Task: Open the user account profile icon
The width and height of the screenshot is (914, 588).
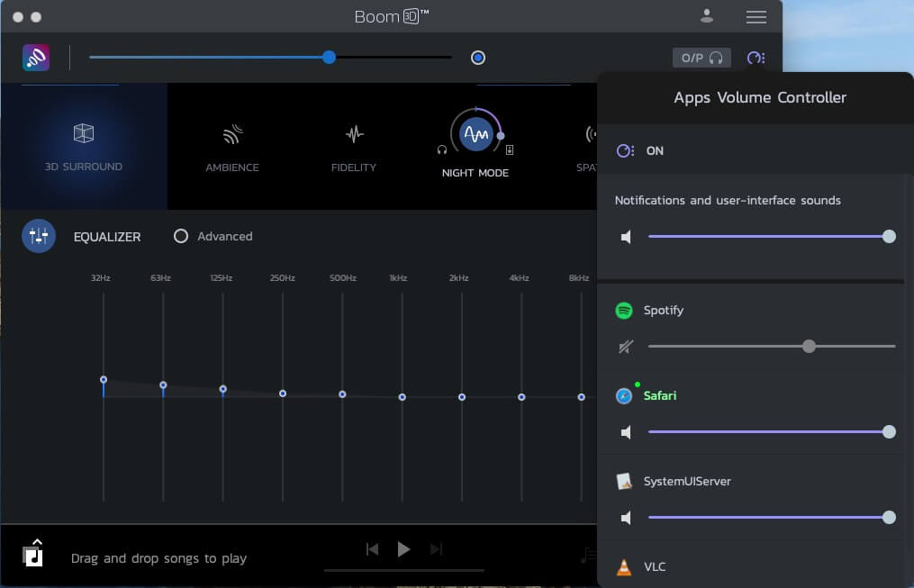Action: [x=707, y=16]
